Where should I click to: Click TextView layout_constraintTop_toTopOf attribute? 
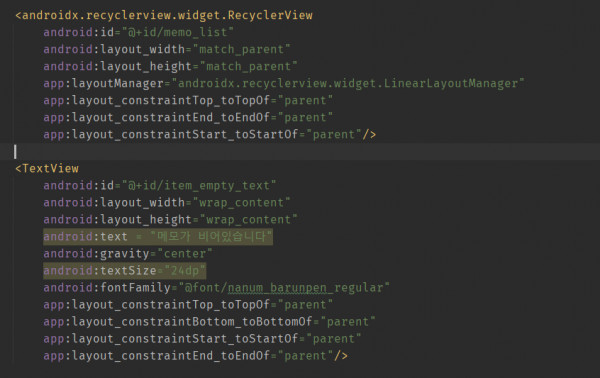[x=188, y=305]
